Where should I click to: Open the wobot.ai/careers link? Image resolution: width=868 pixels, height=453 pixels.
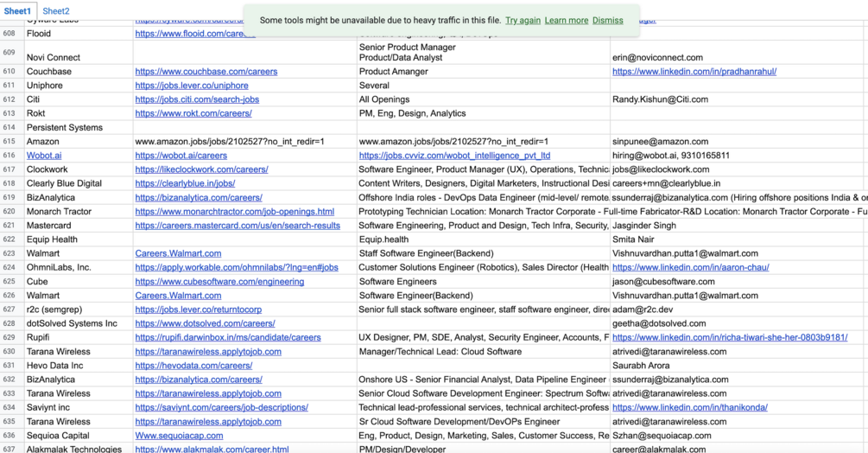(x=181, y=156)
